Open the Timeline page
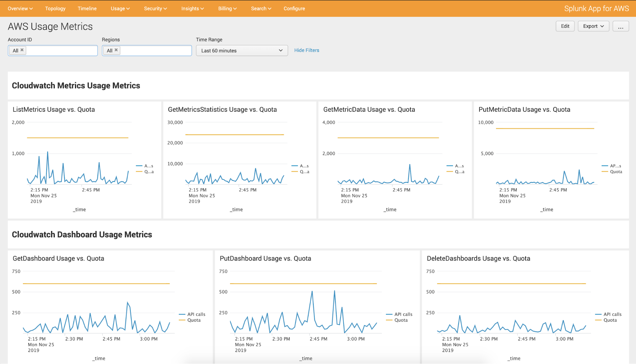Image resolution: width=636 pixels, height=364 pixels. coord(87,9)
